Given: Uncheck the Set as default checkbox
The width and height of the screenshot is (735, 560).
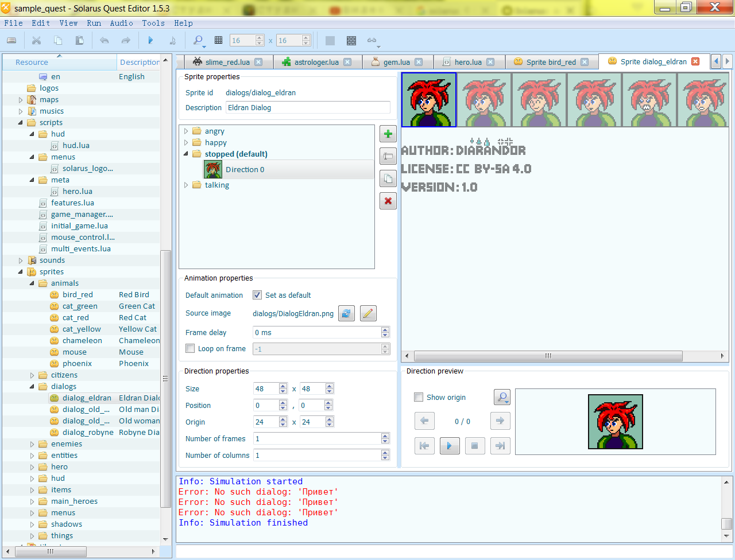Looking at the screenshot, I should click(257, 295).
